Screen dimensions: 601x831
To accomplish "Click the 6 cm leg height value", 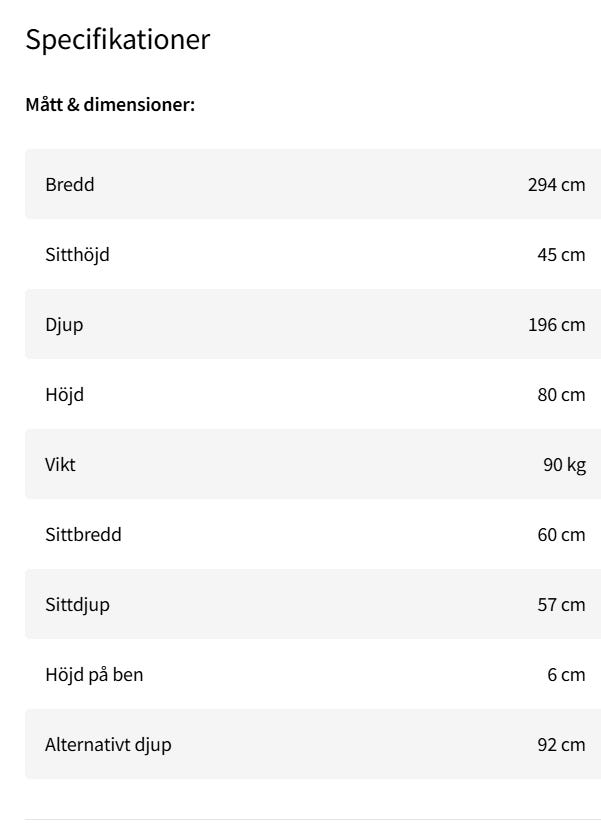I will tap(566, 674).
